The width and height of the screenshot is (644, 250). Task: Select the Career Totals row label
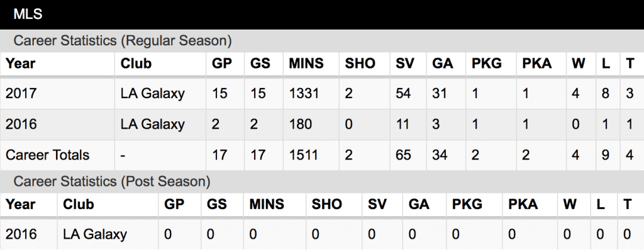(x=47, y=155)
